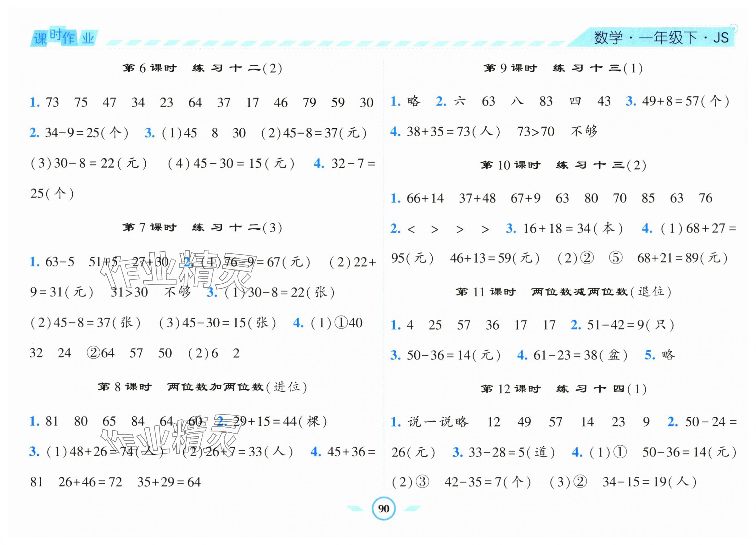756x545 pixels.
Task: Click the equation 16+18=34(本)
Action: point(573,229)
